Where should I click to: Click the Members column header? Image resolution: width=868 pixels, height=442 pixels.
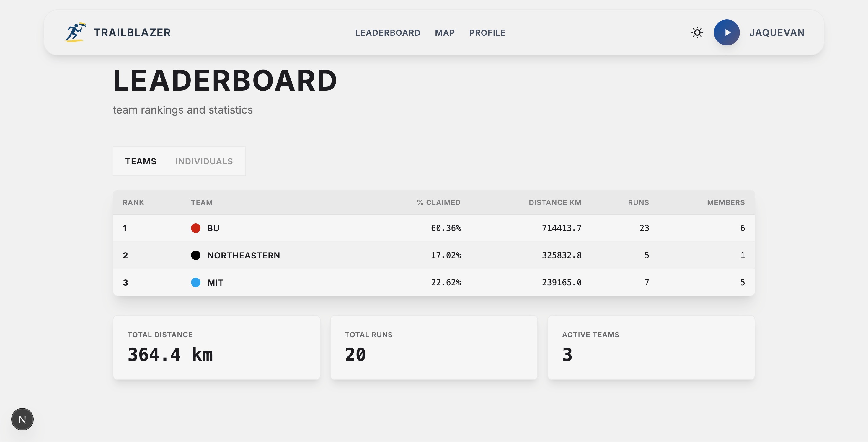(725, 202)
